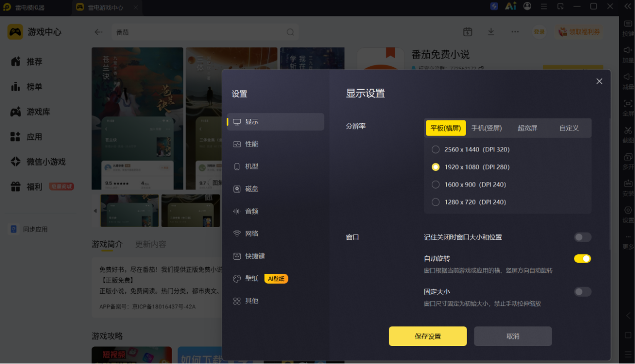
Task: Switch to 游戏简介 tab
Action: click(107, 244)
